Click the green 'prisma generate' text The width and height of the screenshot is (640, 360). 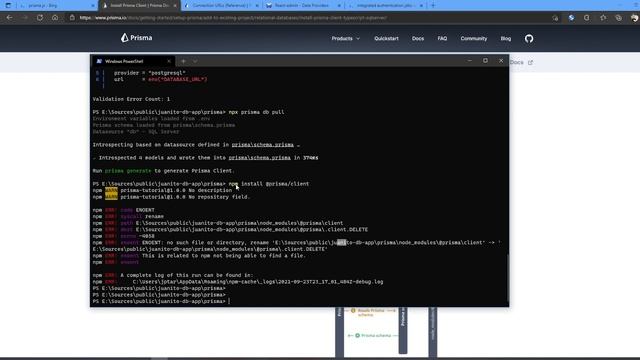[128, 171]
